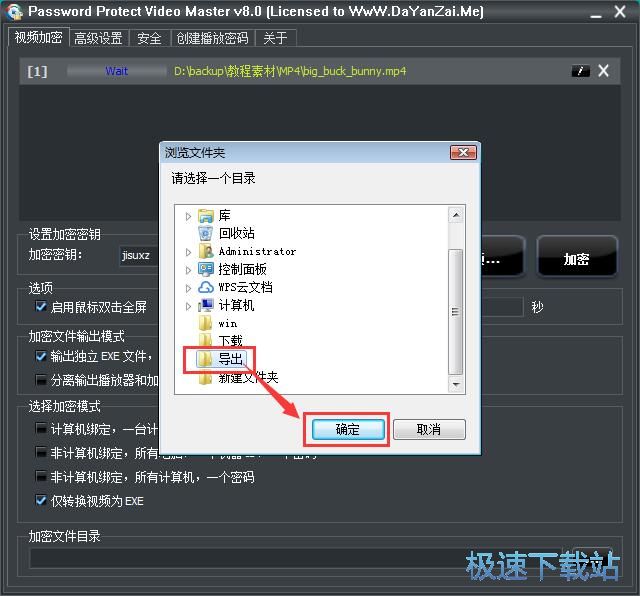Click the folder tree scrollbar thumb

[456, 312]
